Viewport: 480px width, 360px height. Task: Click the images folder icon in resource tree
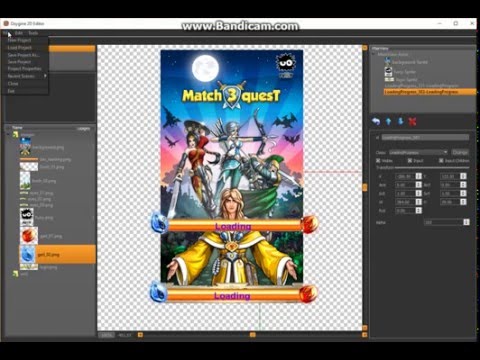click(15, 135)
